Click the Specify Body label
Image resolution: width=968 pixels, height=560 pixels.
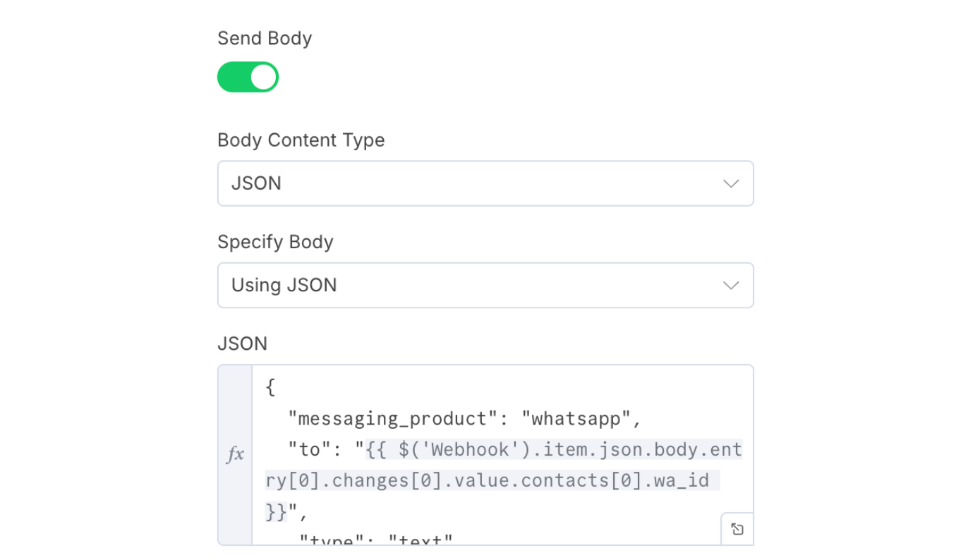[x=275, y=242]
